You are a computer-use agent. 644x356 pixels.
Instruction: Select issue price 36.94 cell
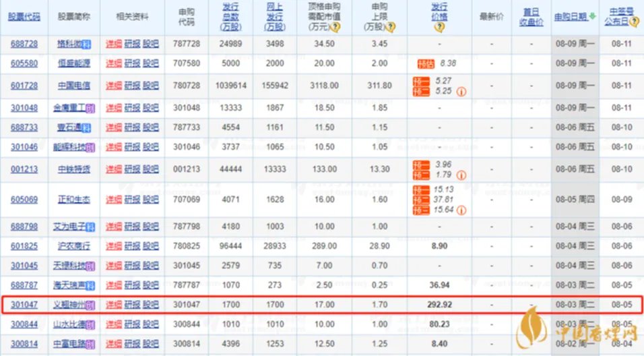click(439, 285)
